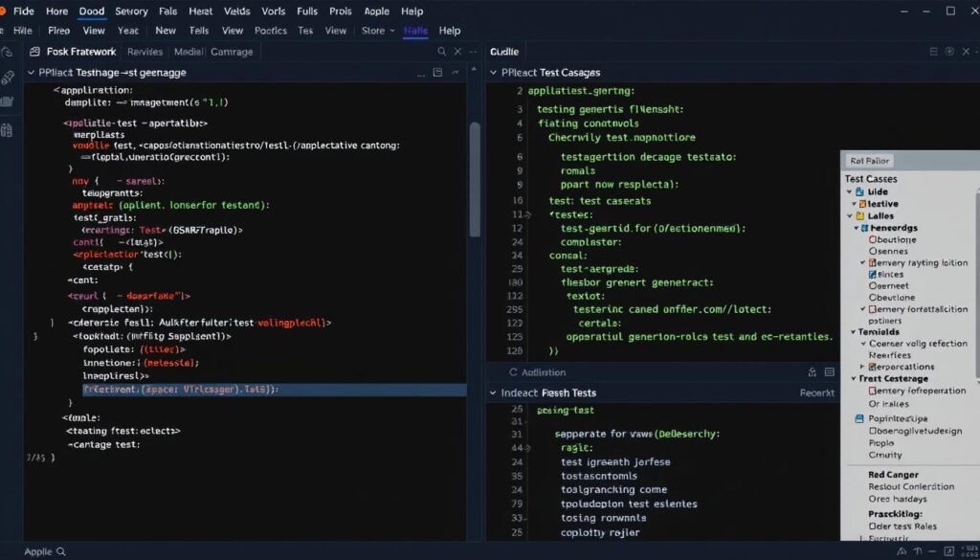Click the orange icon of lestive
The image size is (980, 560).
coord(862,204)
